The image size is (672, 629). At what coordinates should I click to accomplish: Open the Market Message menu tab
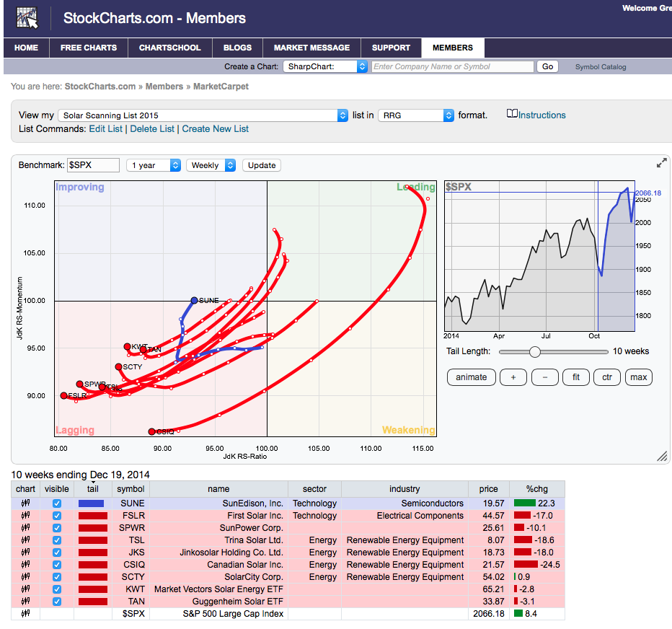tap(311, 48)
